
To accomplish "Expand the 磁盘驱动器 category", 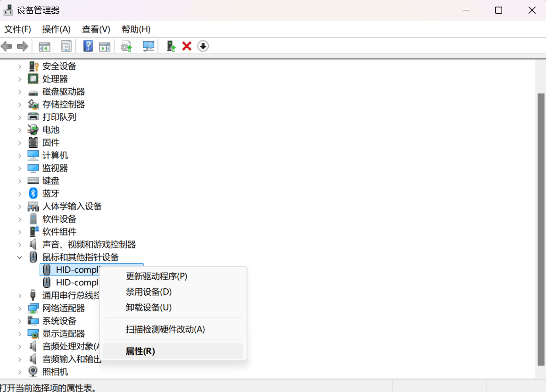I will (x=20, y=92).
